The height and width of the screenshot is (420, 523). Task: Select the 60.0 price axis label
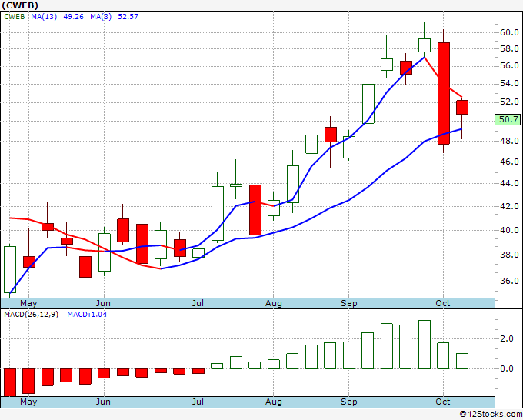509,32
